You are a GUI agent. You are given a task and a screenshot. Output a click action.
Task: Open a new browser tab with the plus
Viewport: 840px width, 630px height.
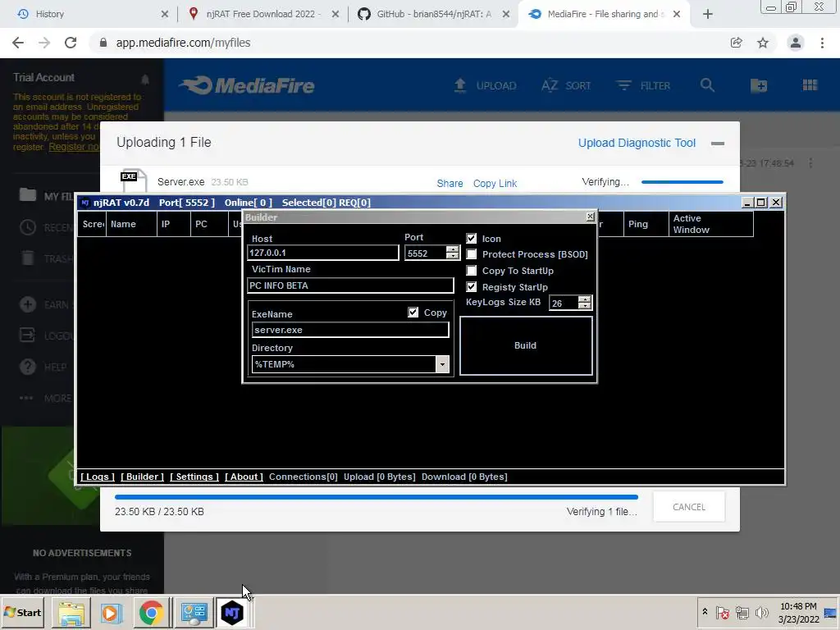[x=708, y=14]
